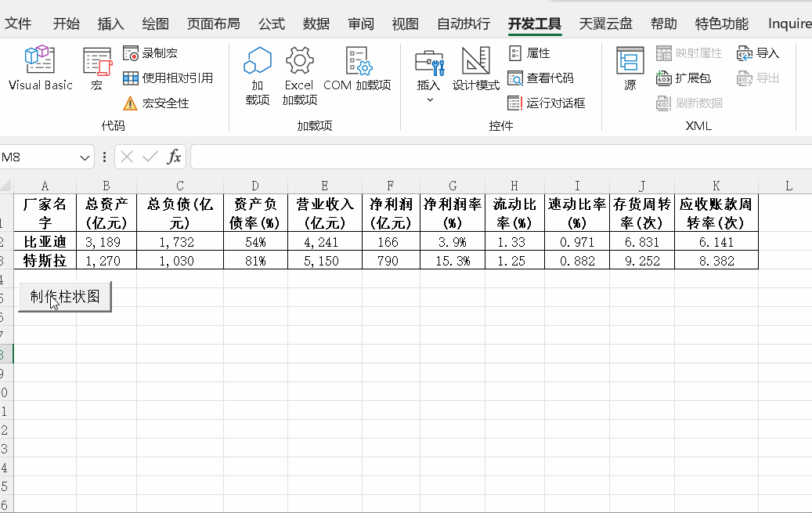Click formula bar options three-dot handle

pyautogui.click(x=105, y=157)
